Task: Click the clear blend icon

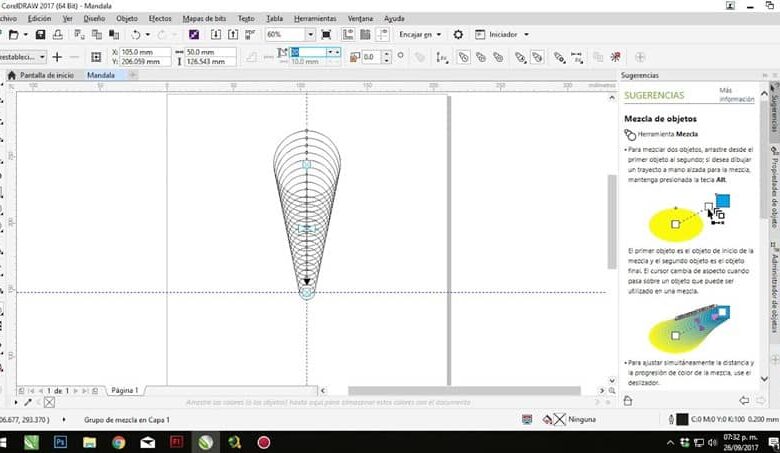Action: click(x=615, y=57)
